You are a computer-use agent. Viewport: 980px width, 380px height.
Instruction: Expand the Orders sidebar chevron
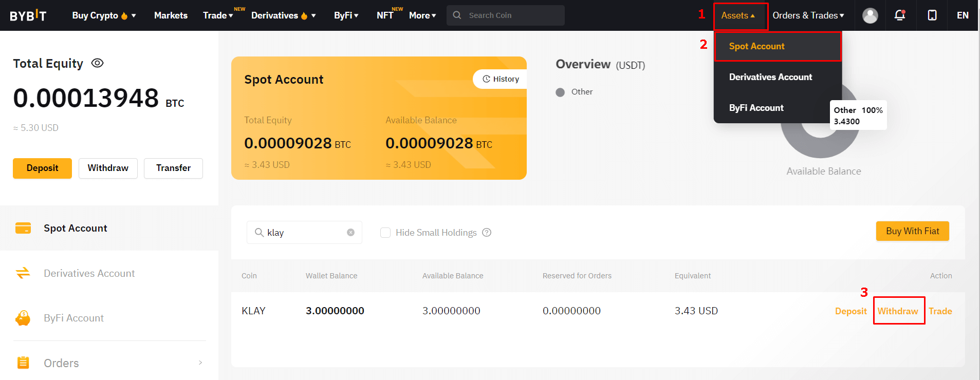tap(200, 363)
